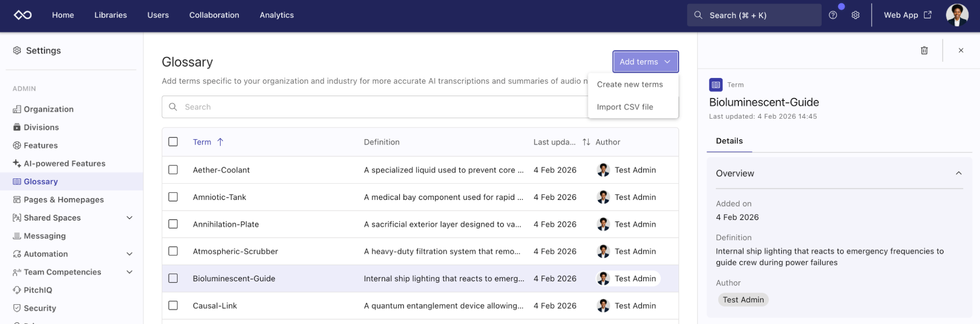Open the user profile avatar

click(957, 15)
